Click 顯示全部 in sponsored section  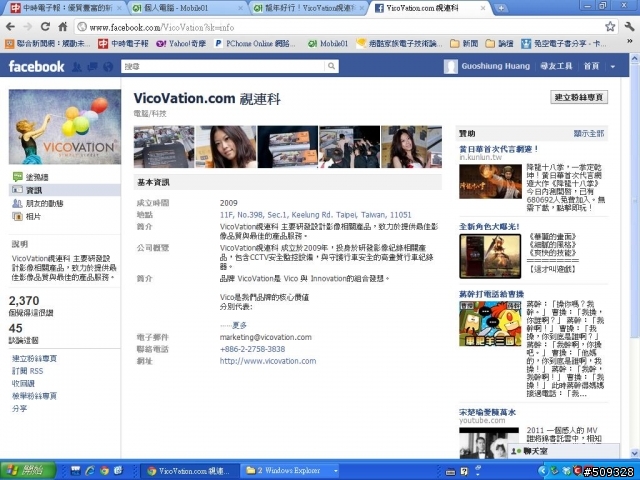click(x=589, y=133)
